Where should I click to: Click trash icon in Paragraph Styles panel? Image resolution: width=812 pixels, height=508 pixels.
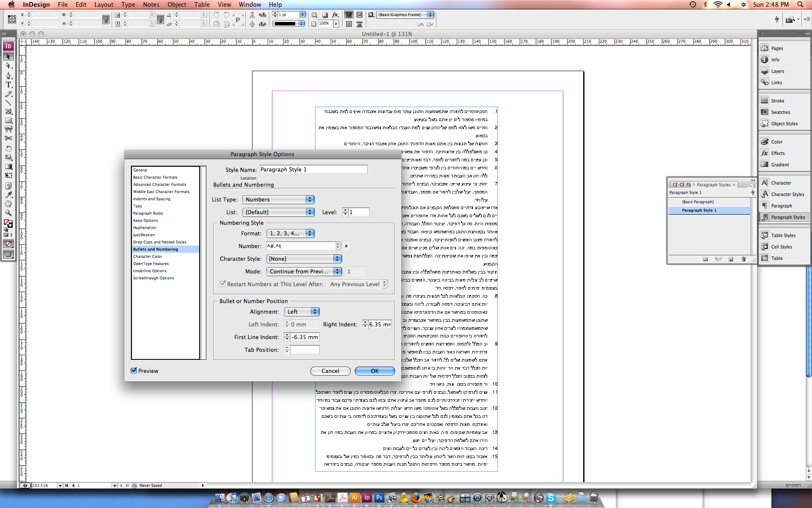[x=743, y=259]
